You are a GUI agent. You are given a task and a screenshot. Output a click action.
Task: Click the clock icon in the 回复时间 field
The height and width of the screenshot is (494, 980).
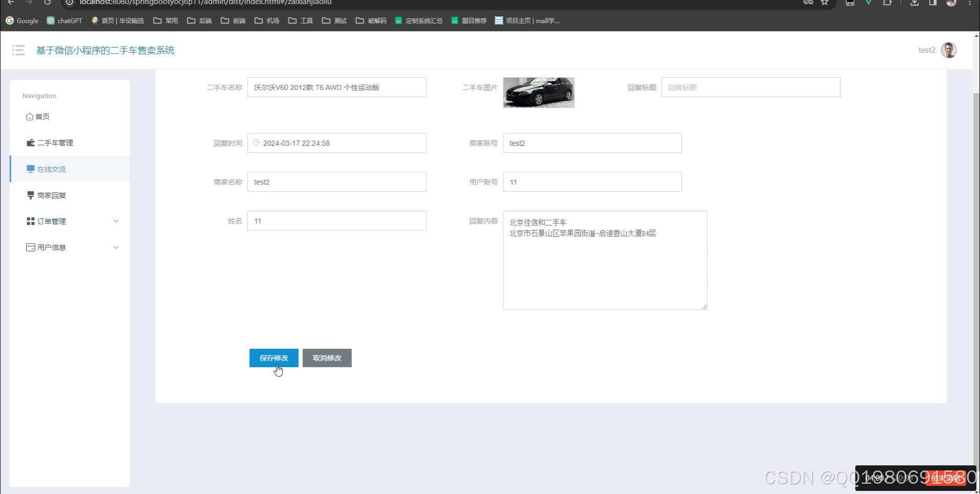[x=256, y=143]
